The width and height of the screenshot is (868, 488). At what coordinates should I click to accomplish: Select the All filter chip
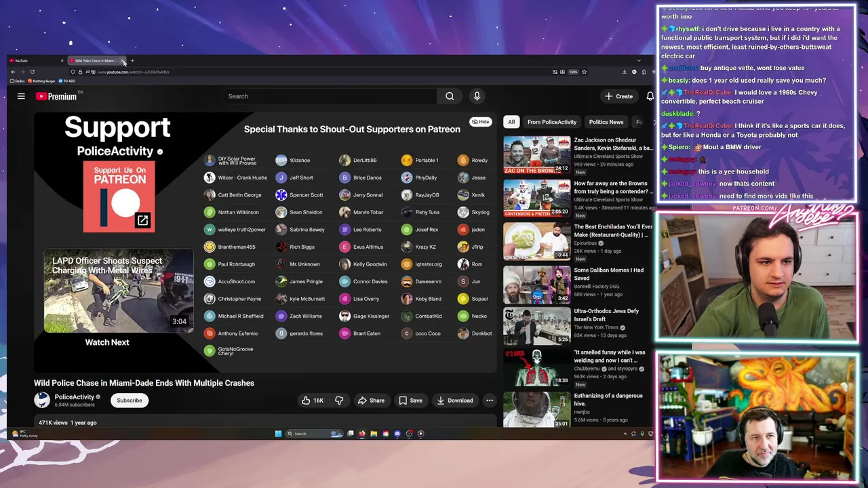(511, 122)
